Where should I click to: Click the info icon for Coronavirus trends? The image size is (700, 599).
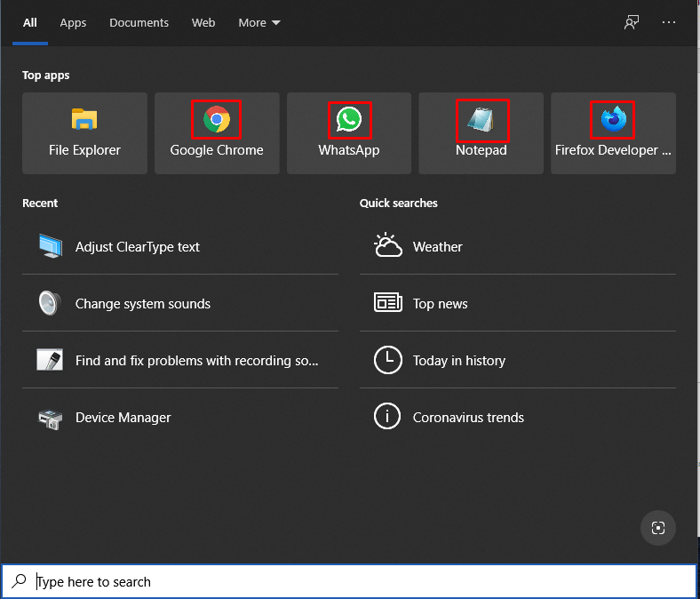387,416
